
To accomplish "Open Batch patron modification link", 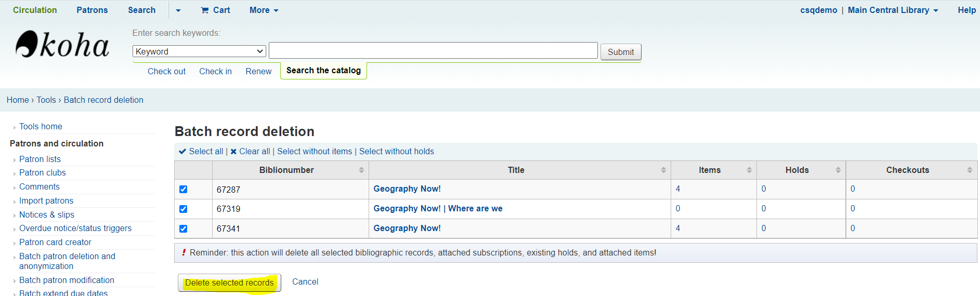I will [x=67, y=280].
